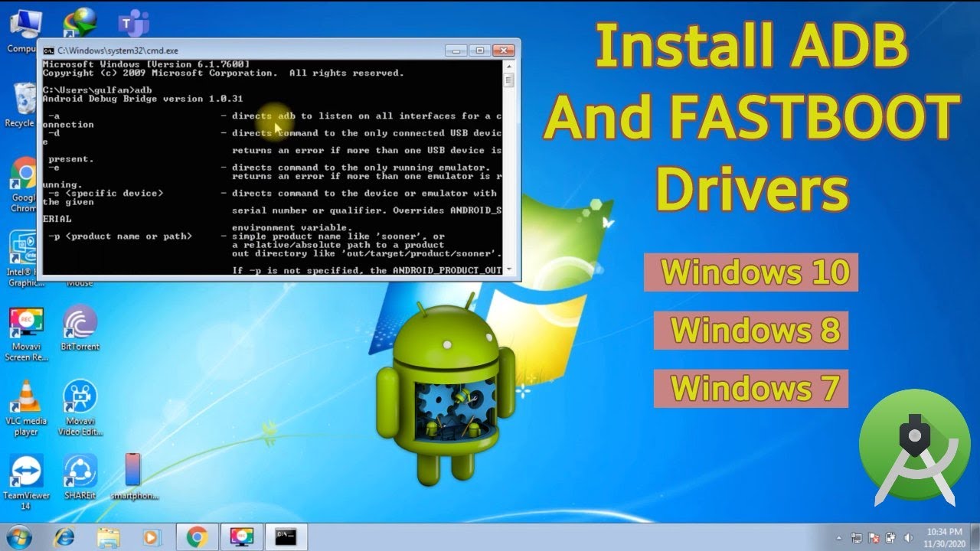Open the Microsoft Teams desktop icon
The image size is (980, 551).
[x=134, y=24]
